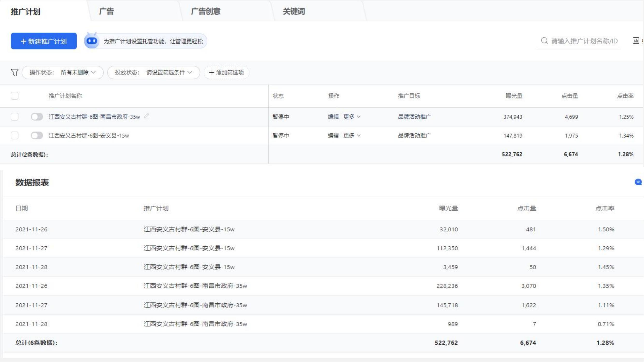Click the 点击量 header in plan table
644x362 pixels.
pyautogui.click(x=569, y=96)
